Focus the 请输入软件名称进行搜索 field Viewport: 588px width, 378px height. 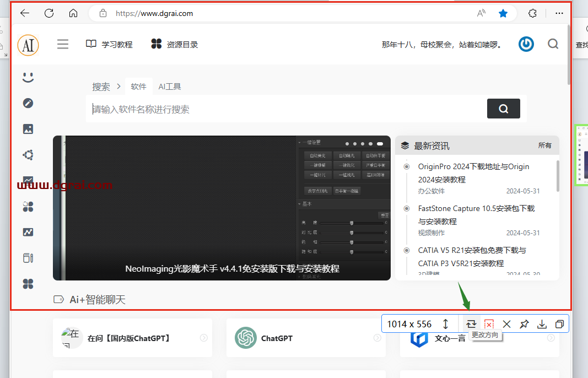[x=287, y=109]
